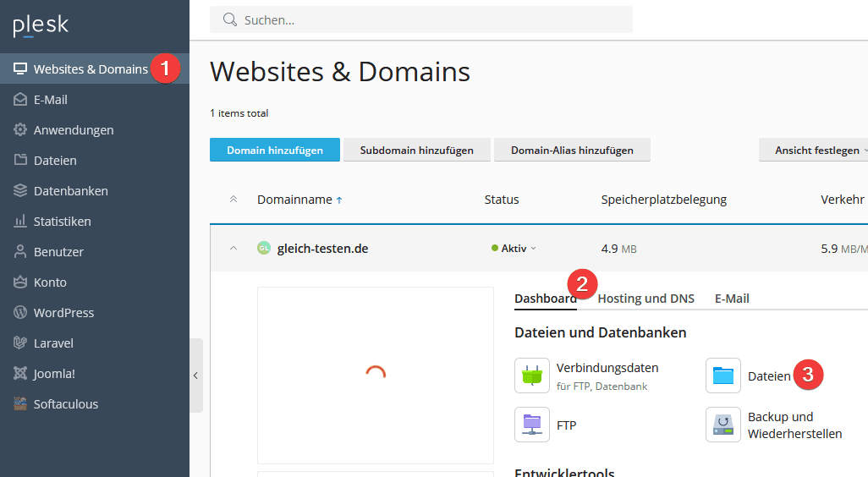Open Laravel in the sidebar
This screenshot has height=477, width=868.
coord(53,343)
